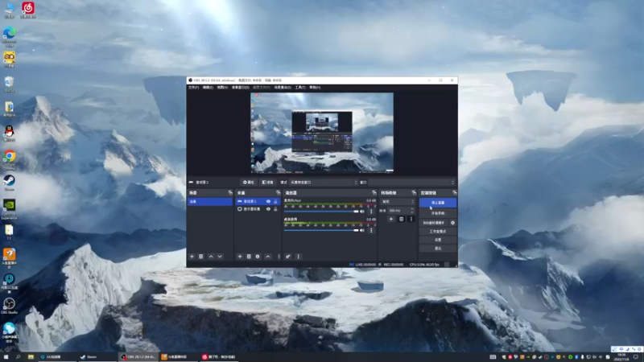Open the Tools menu in OBS
This screenshot has width=644, height=362.
point(300,88)
